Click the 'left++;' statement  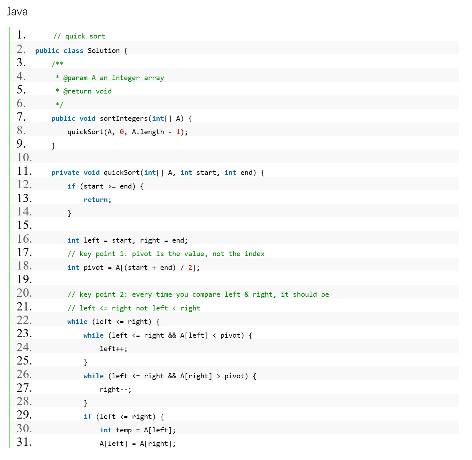click(x=113, y=349)
